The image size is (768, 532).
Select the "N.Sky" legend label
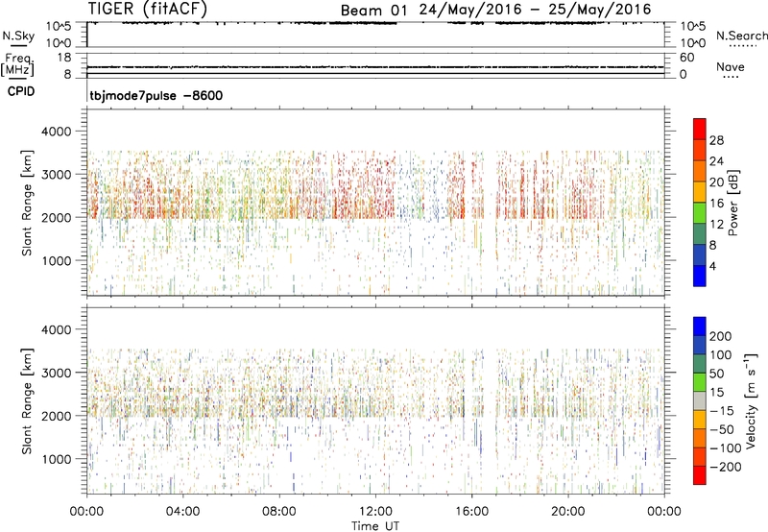click(18, 36)
